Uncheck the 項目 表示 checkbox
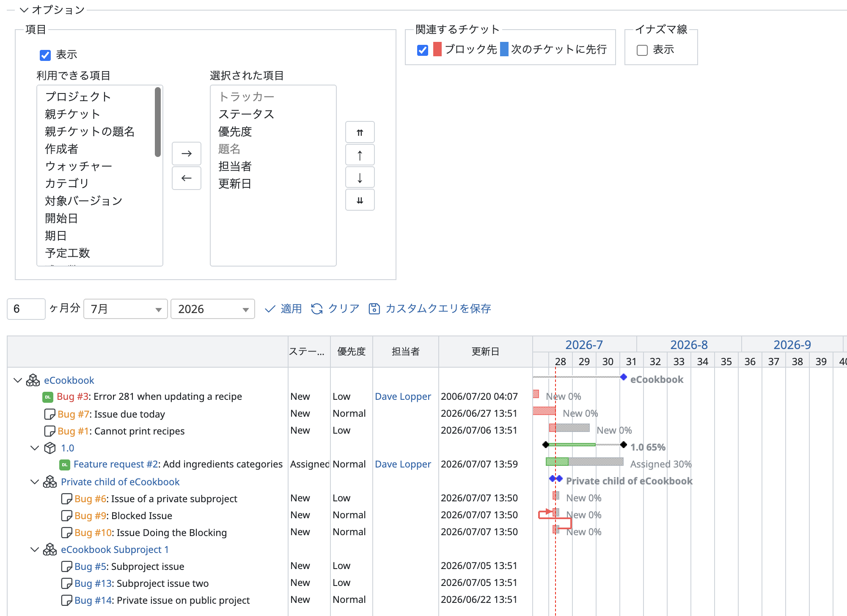The width and height of the screenshot is (847, 616). coord(45,55)
